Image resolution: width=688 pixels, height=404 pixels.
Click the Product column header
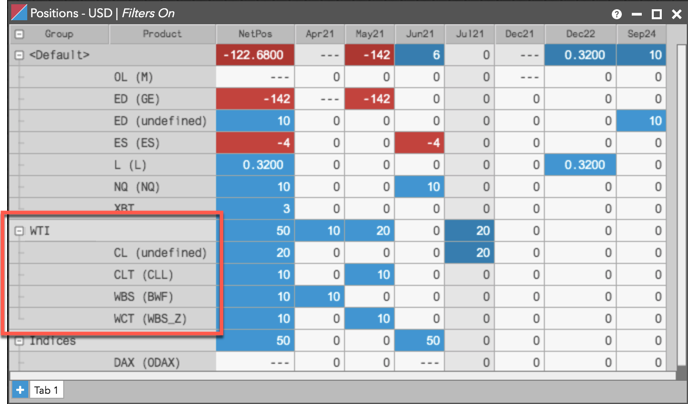[162, 34]
